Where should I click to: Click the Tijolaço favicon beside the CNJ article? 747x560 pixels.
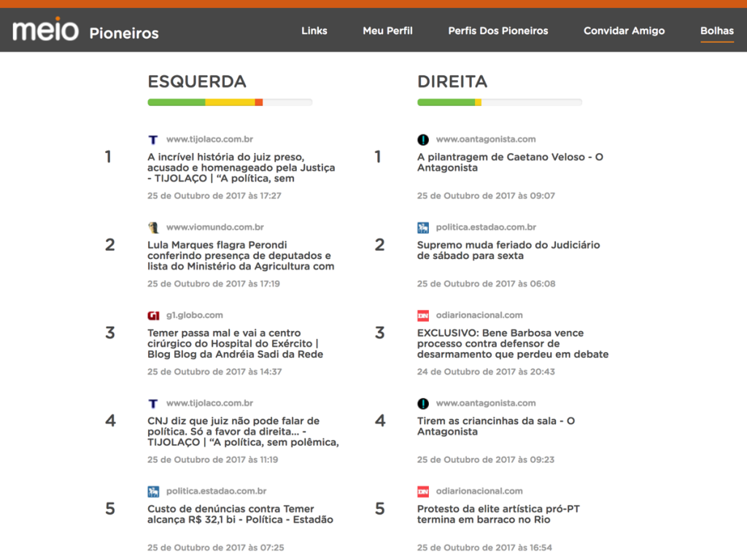tap(153, 403)
